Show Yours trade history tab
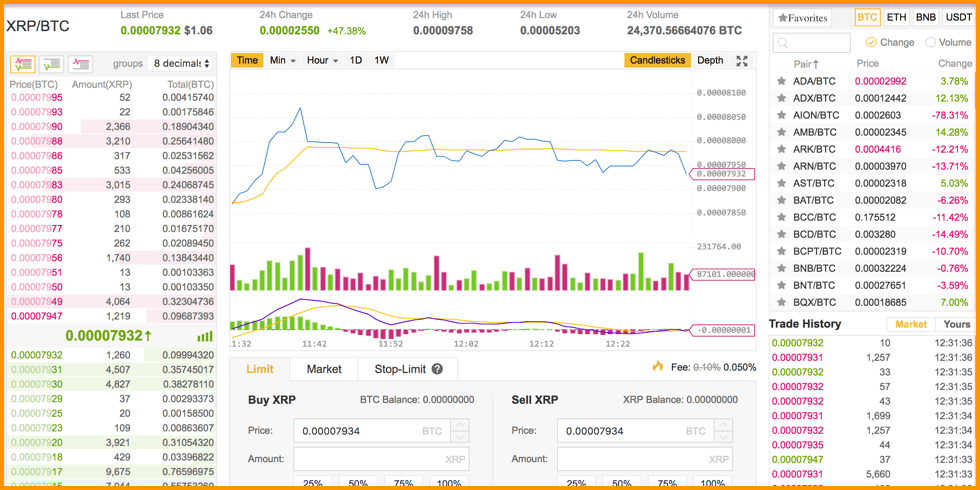The width and height of the screenshot is (980, 490). [x=957, y=324]
